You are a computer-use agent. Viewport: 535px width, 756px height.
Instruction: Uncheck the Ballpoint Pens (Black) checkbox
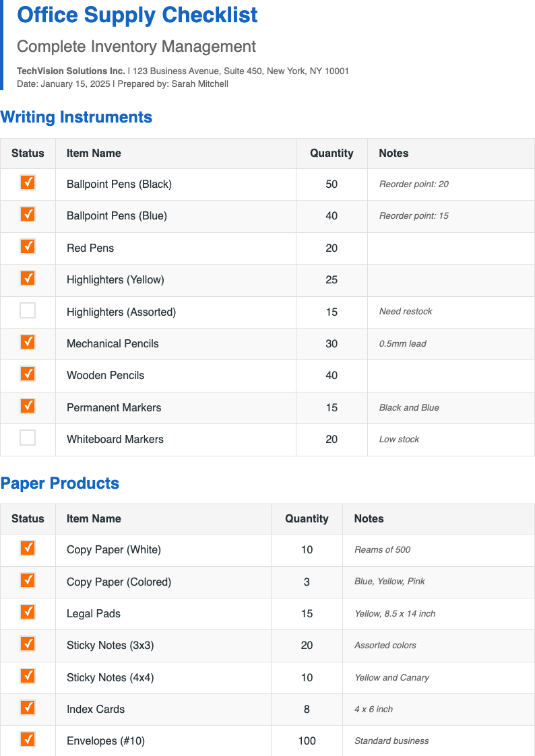[x=28, y=183]
